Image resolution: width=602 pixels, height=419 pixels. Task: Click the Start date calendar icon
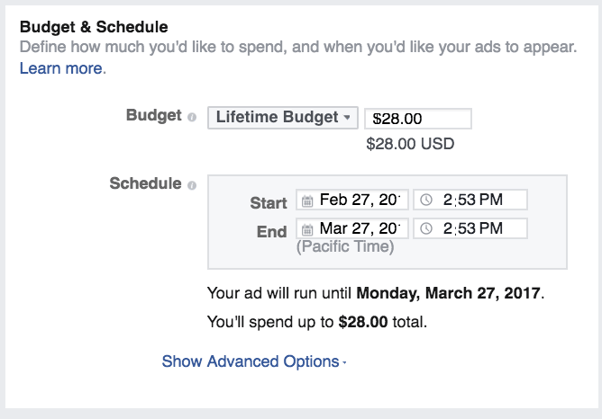coord(308,201)
